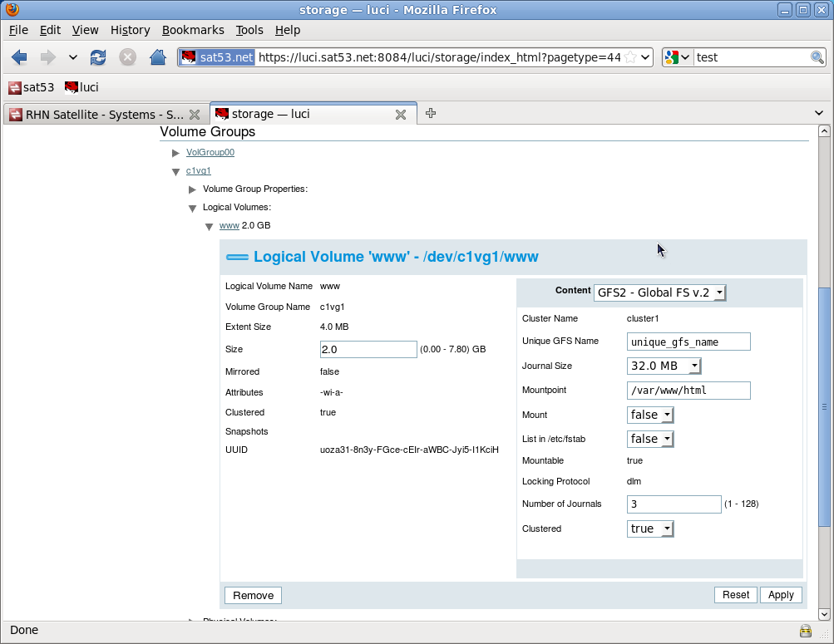Open the luci bookmark in bookmarks toolbar
The height and width of the screenshot is (644, 834).
(81, 87)
